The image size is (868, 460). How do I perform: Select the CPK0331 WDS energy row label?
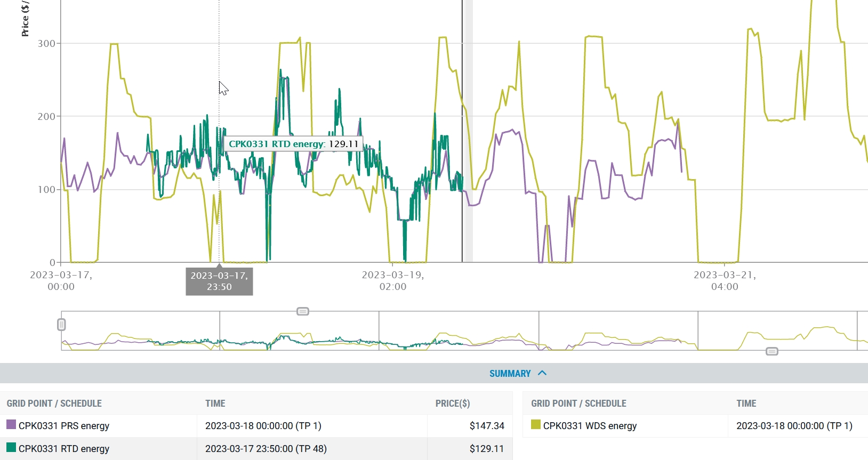click(590, 426)
